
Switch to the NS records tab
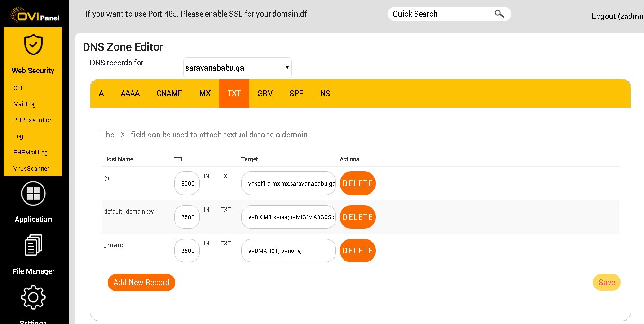pyautogui.click(x=325, y=93)
